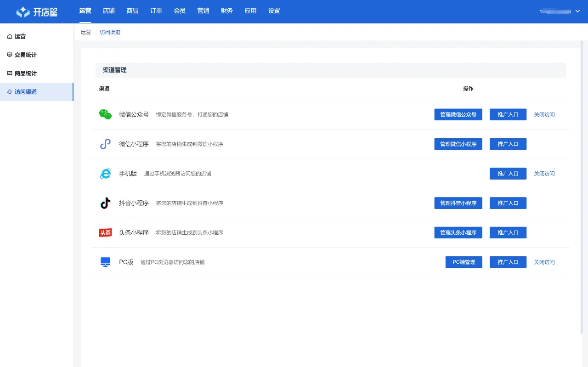Click the 操作 column header
Viewport: 588px width, 367px height.
click(468, 88)
